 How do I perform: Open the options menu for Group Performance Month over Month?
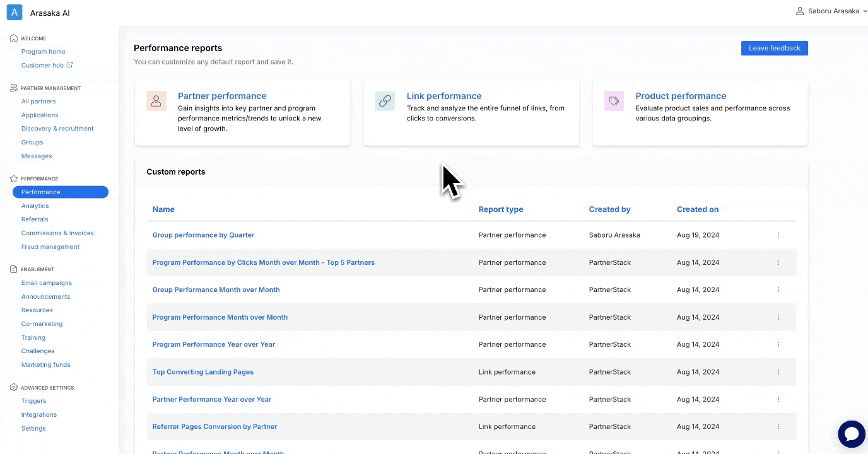point(778,289)
